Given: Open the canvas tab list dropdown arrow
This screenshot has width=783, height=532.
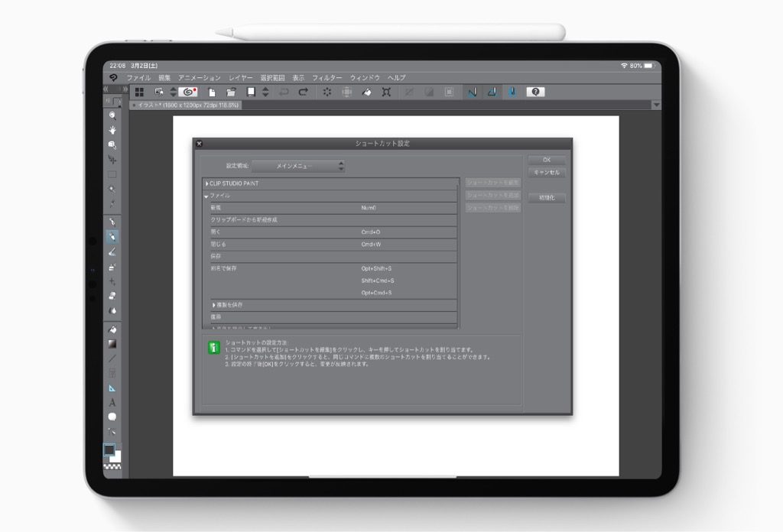Looking at the screenshot, I should point(656,105).
